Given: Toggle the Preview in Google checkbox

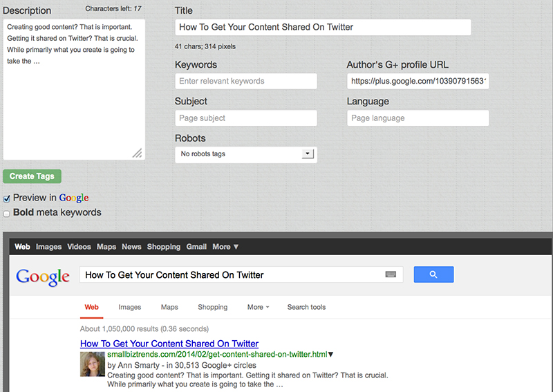Looking at the screenshot, I should pyautogui.click(x=6, y=198).
